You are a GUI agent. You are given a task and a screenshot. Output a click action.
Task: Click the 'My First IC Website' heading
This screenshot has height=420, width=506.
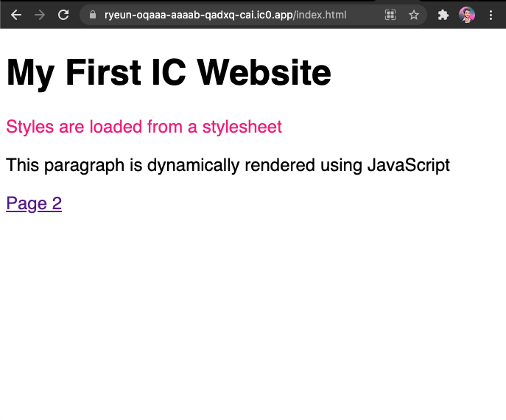click(x=169, y=73)
